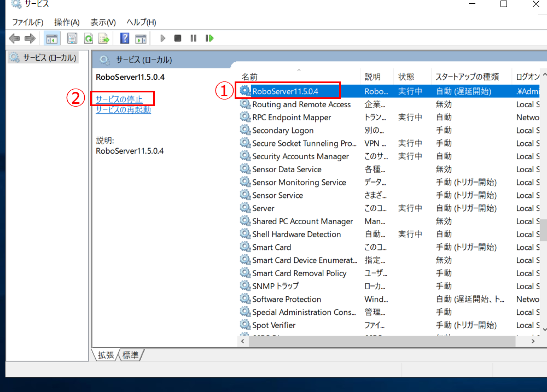The image size is (547, 392).
Task: Switch to the 拡張 tab
Action: (x=106, y=355)
